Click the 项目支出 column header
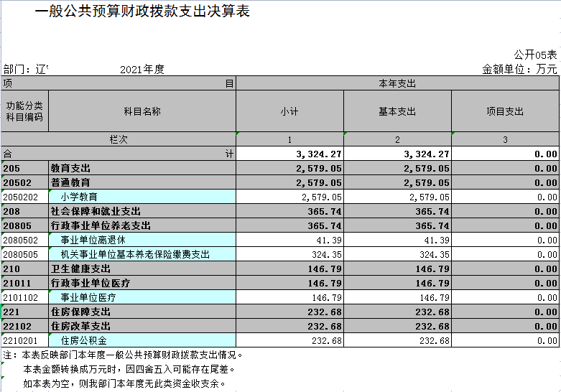The width and height of the screenshot is (561, 392). click(x=505, y=111)
